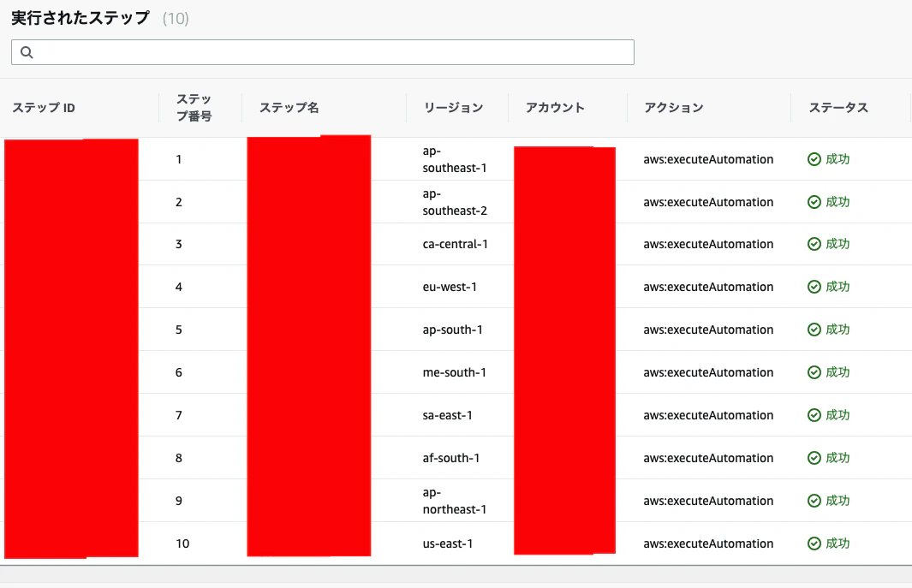Sort by リージョン column header
Viewport: 912px width, 588px height.
[453, 108]
